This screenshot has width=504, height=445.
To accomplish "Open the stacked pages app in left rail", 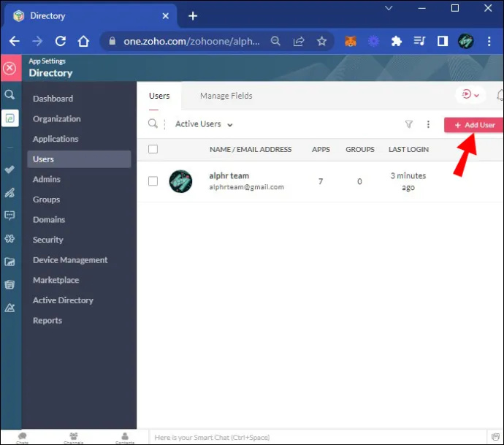I will [x=9, y=284].
